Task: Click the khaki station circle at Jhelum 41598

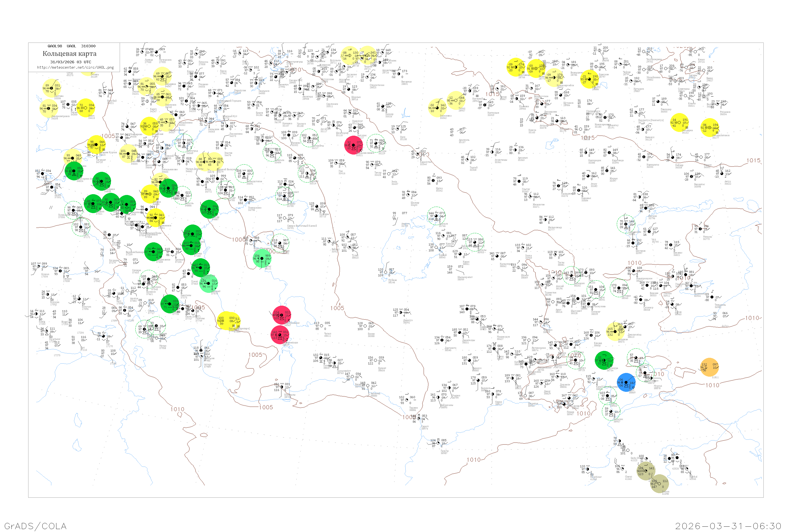Action: click(x=659, y=484)
